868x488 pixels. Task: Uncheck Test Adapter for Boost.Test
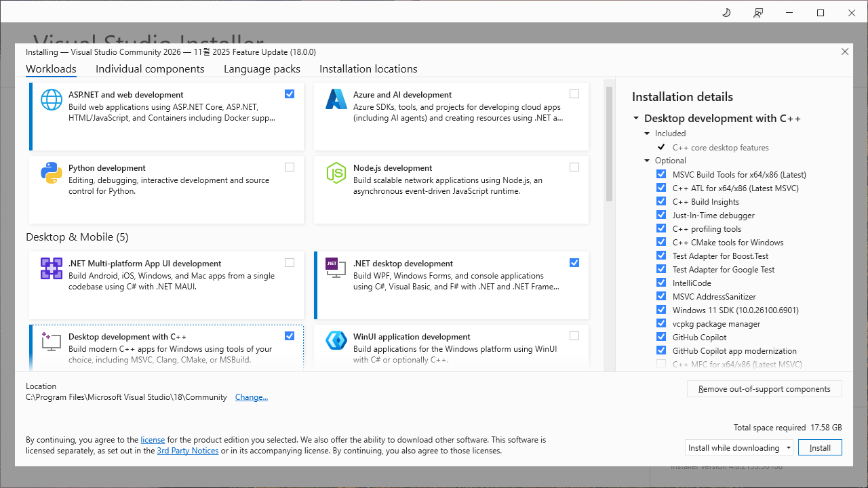[x=661, y=256]
